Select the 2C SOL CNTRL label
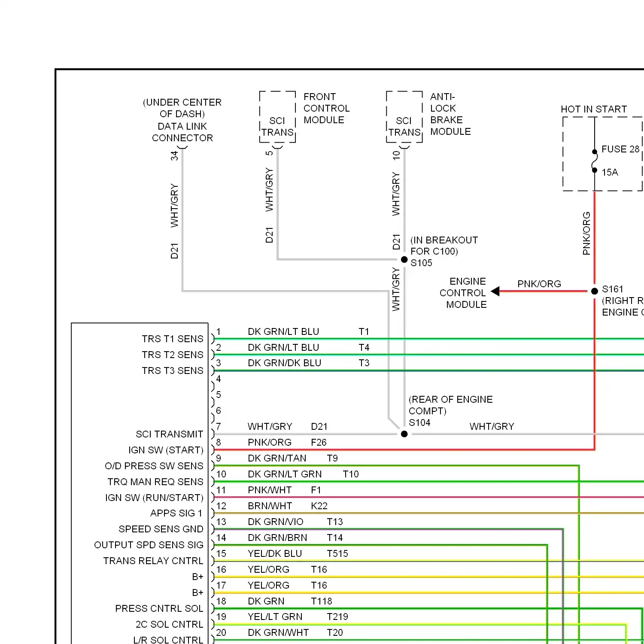Screen dimensions: 644x644 click(170, 624)
